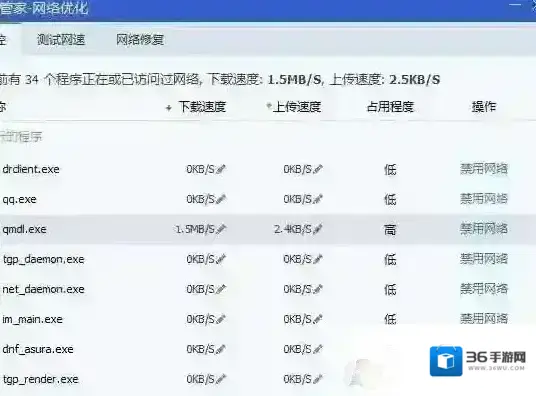
Task: Edit download speed limit for qq.exe
Action: 221,199
